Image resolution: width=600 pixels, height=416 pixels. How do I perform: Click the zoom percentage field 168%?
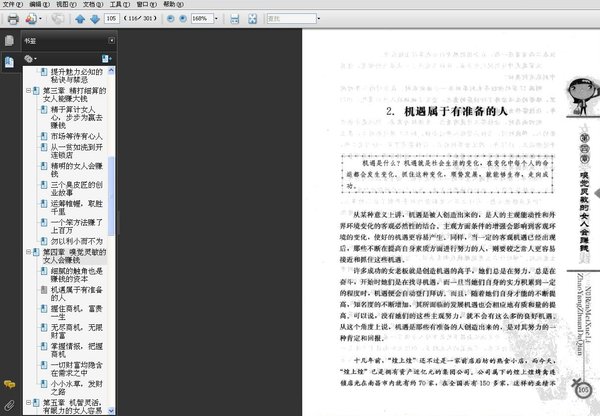(202, 18)
